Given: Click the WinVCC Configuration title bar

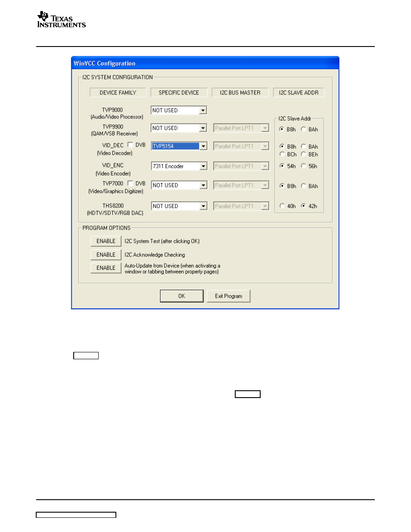Looking at the screenshot, I should pos(205,63).
